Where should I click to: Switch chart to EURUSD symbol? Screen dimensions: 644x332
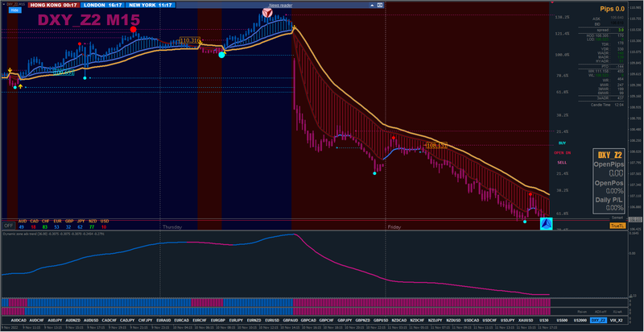pyautogui.click(x=272, y=320)
